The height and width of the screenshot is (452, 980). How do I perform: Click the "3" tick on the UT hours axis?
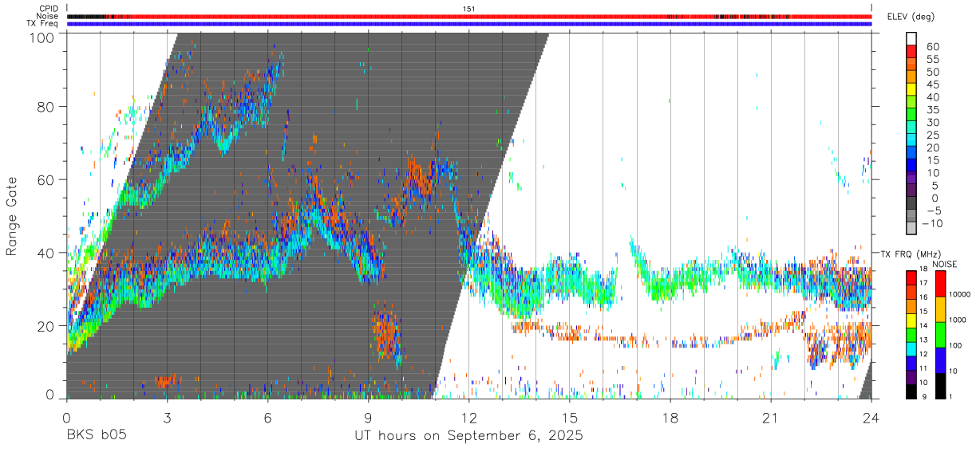tap(167, 417)
